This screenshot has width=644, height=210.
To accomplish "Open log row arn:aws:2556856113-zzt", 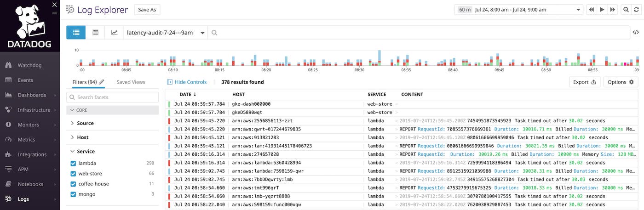I will pyautogui.click(x=402, y=121).
